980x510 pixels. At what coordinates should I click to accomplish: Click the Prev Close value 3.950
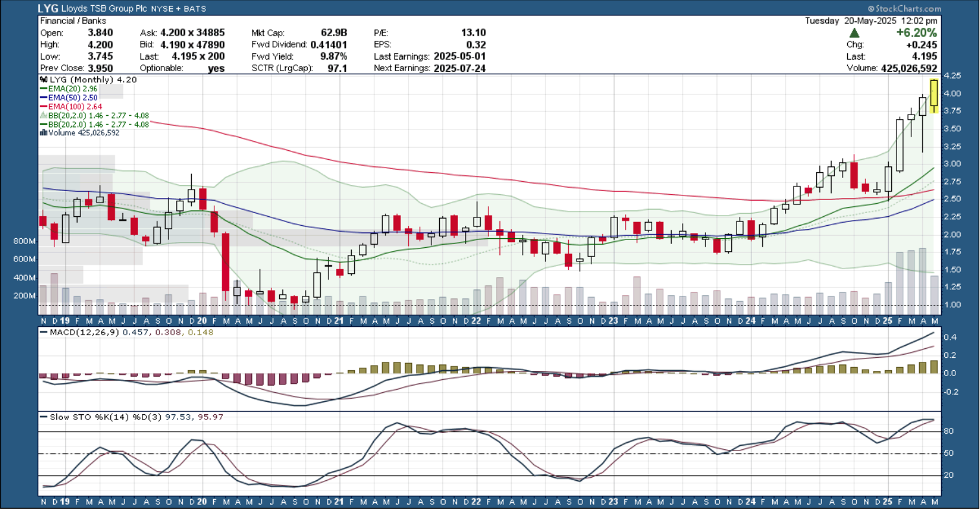point(100,68)
